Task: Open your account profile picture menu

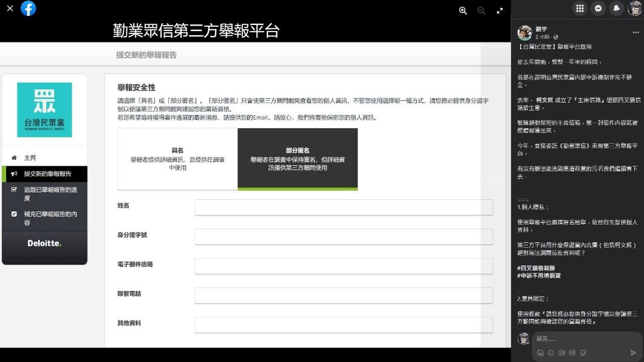Action: [635, 9]
